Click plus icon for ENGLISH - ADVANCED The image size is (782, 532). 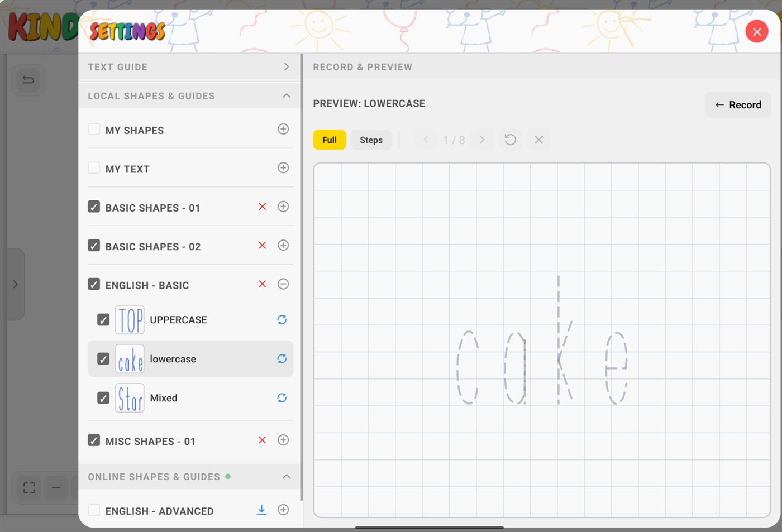click(283, 510)
